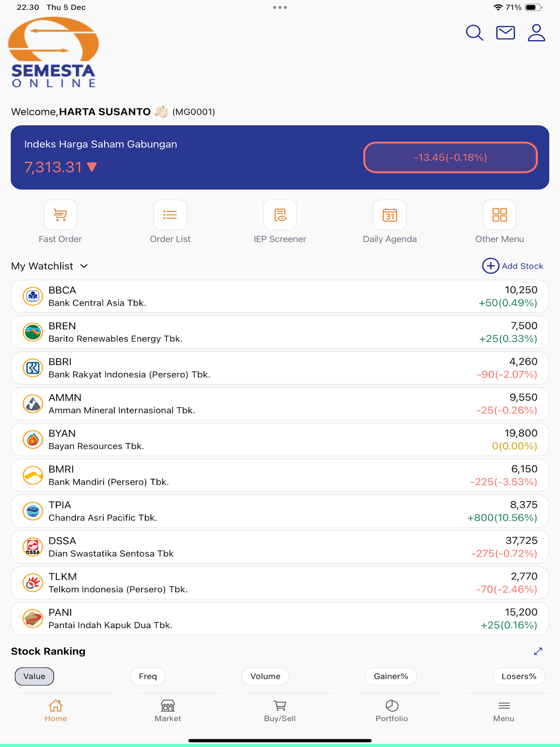
Task: Select the Volume ranking filter
Action: [265, 676]
